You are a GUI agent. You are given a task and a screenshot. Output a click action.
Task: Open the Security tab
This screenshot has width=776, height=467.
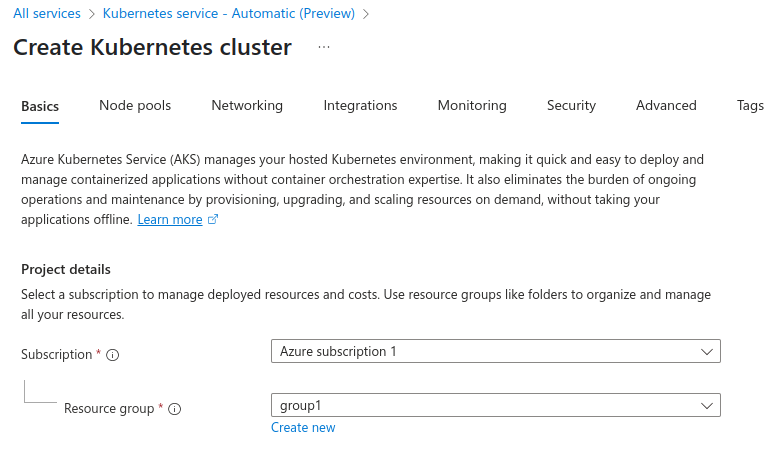571,105
